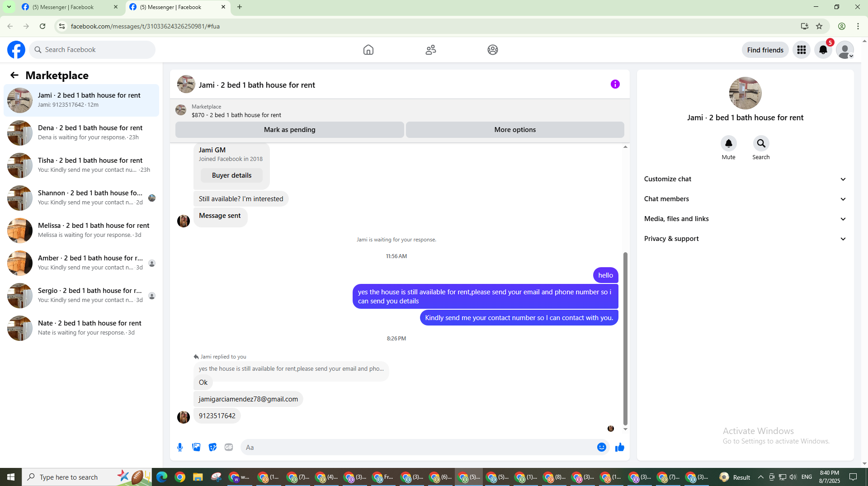
Task: Click the large listing photo in info panel
Action: (745, 93)
